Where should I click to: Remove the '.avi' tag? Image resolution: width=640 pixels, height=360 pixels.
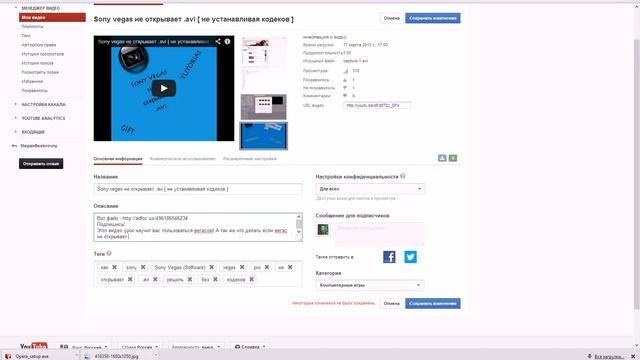155,279
